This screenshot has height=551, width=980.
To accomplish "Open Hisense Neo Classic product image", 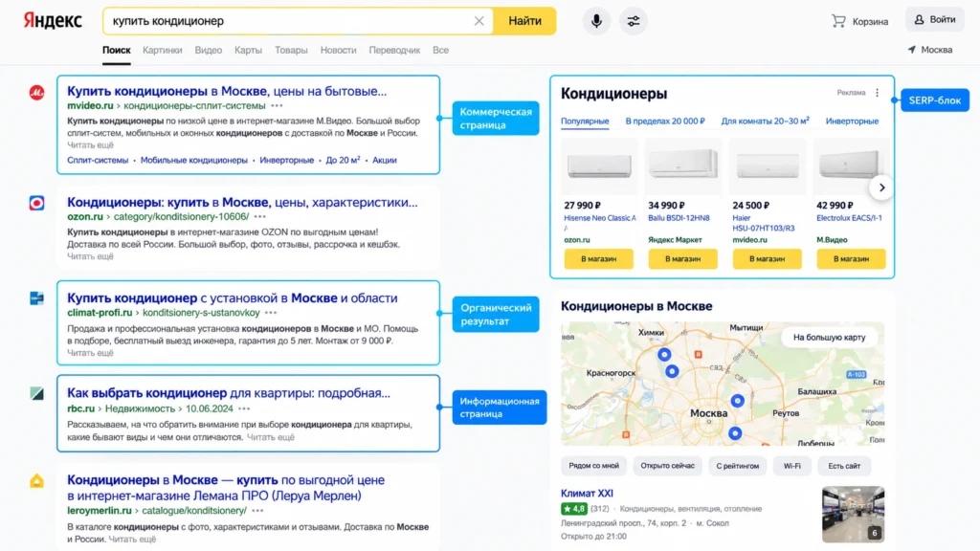I will 599,166.
